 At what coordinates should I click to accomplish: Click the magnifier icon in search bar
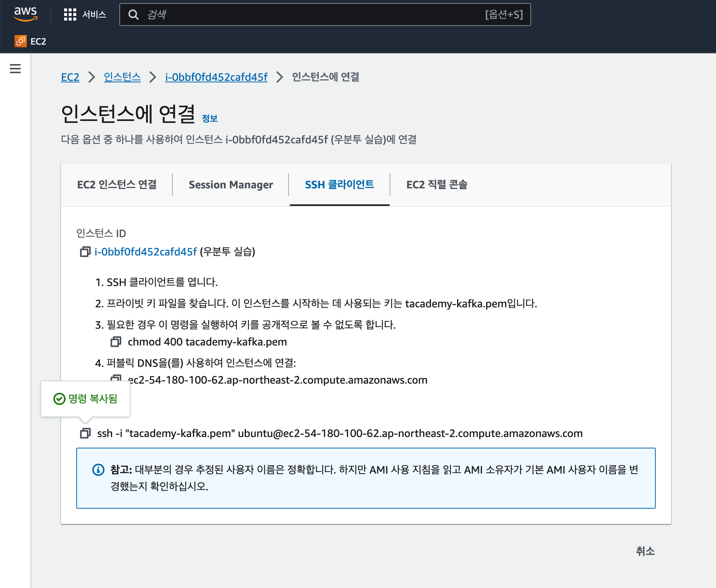(133, 14)
